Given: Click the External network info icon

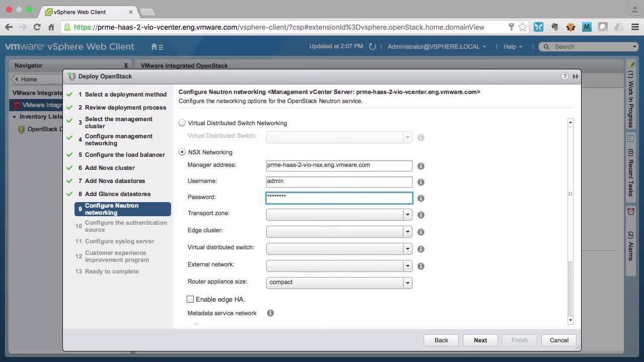Looking at the screenshot, I should tap(421, 266).
